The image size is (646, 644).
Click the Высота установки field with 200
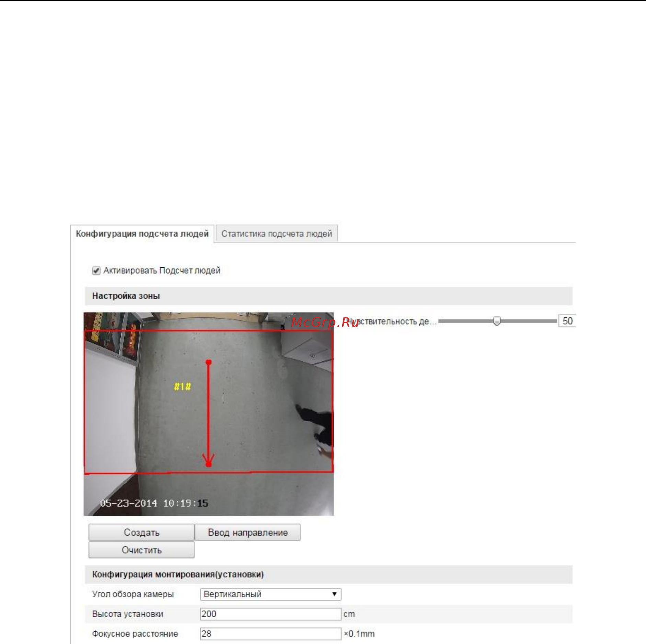(270, 614)
